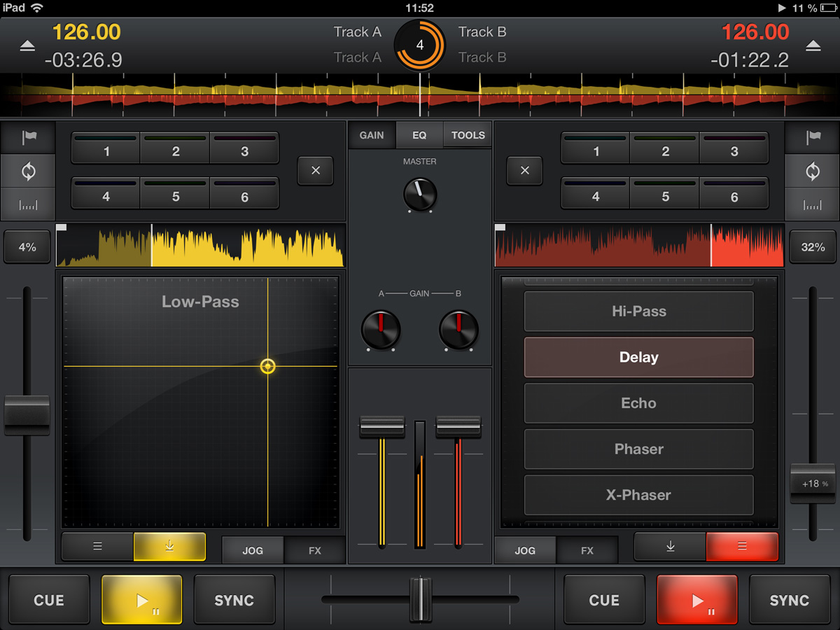The width and height of the screenshot is (840, 630).
Task: Tap the Deck B channel volume fader handle
Action: coord(458,427)
